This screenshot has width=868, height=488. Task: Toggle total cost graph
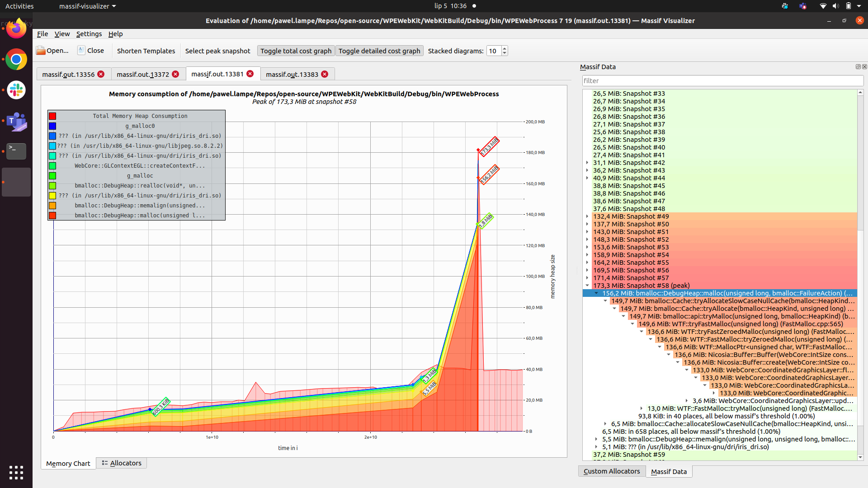[295, 51]
